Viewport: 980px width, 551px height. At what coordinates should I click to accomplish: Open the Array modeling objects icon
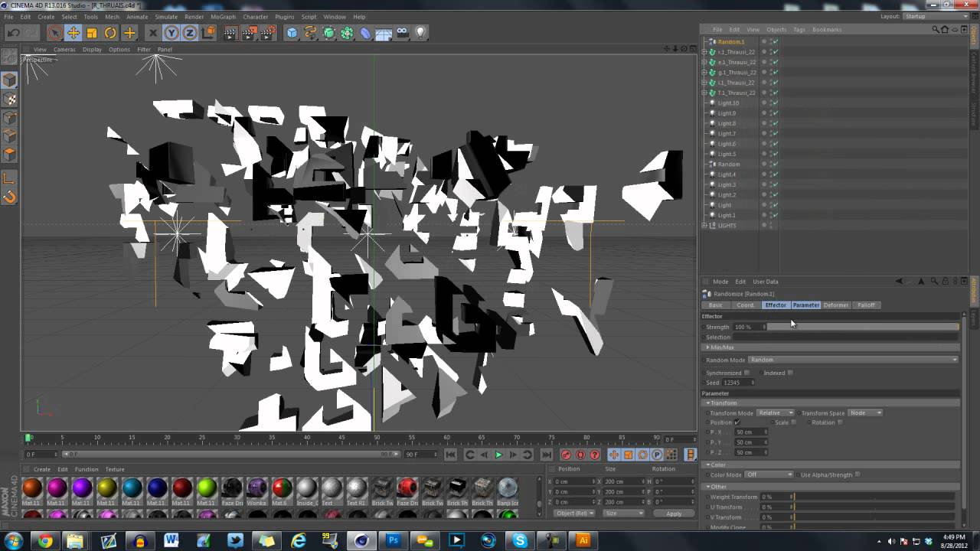347,33
